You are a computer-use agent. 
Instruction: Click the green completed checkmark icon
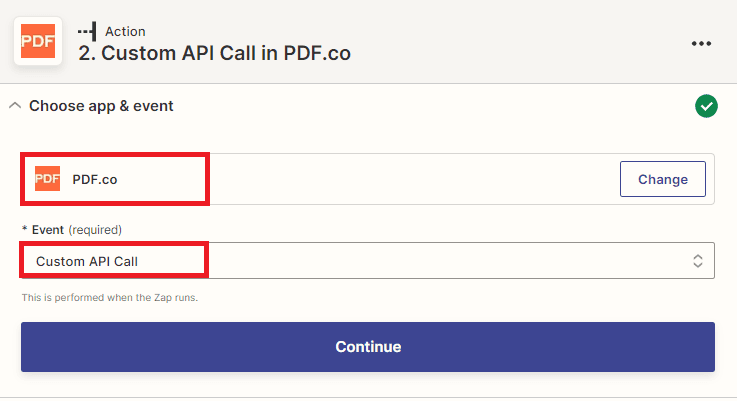tap(706, 105)
